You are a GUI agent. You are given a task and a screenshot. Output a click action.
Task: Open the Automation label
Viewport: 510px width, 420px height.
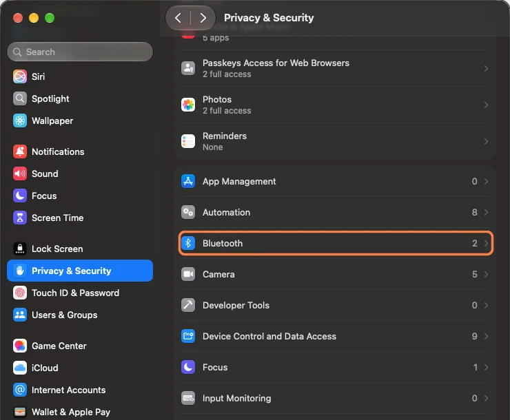click(x=226, y=213)
